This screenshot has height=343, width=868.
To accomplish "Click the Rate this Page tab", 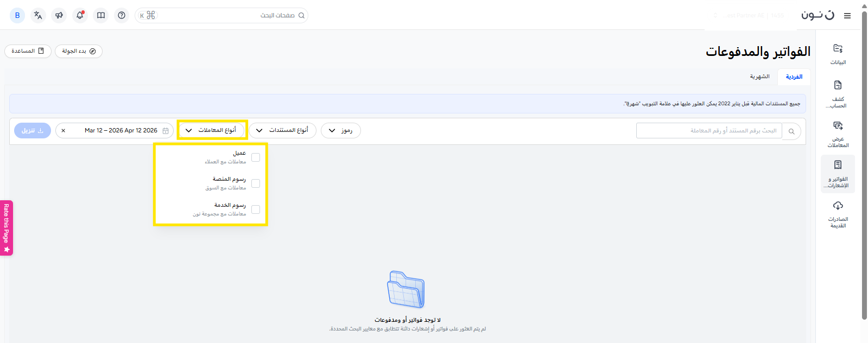I will pyautogui.click(x=7, y=228).
